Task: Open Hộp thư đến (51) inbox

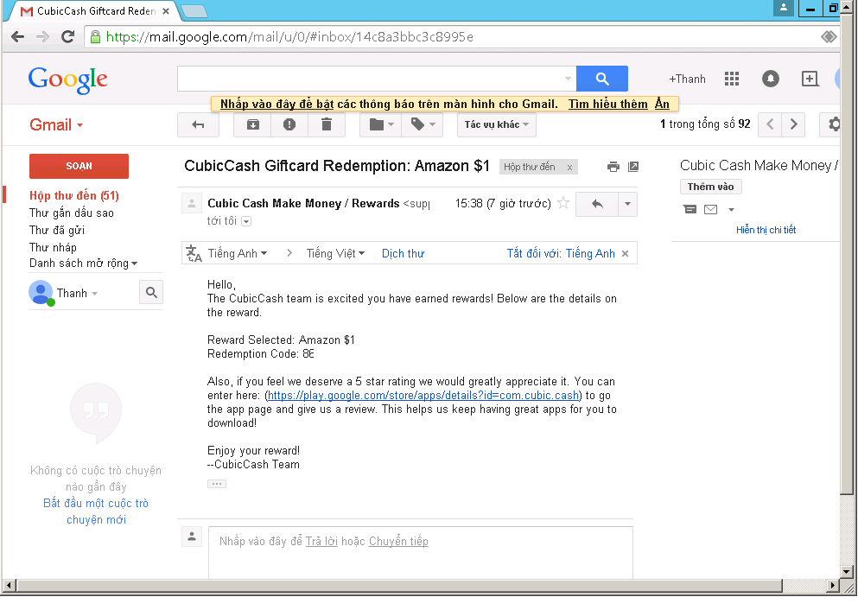Action: point(73,195)
